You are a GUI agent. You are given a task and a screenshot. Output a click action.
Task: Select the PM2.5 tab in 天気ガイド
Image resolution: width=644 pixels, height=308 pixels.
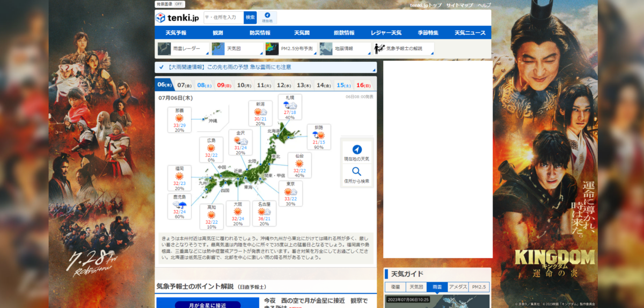pyautogui.click(x=479, y=287)
